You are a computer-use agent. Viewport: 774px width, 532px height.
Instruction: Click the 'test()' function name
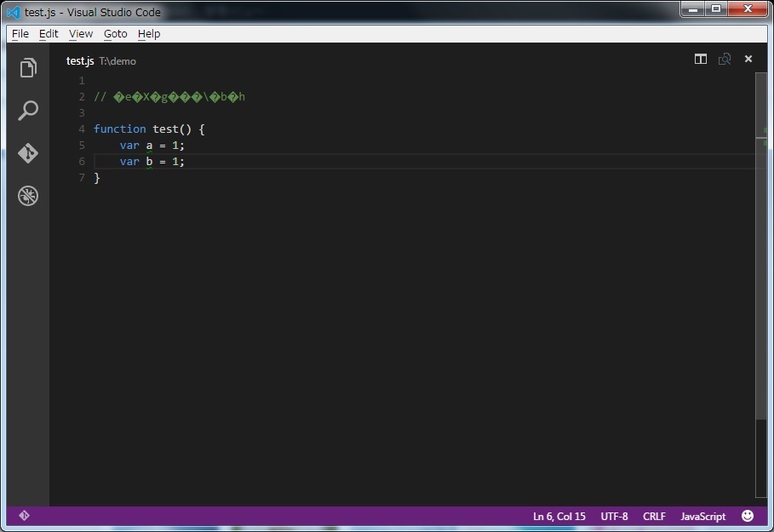(172, 129)
